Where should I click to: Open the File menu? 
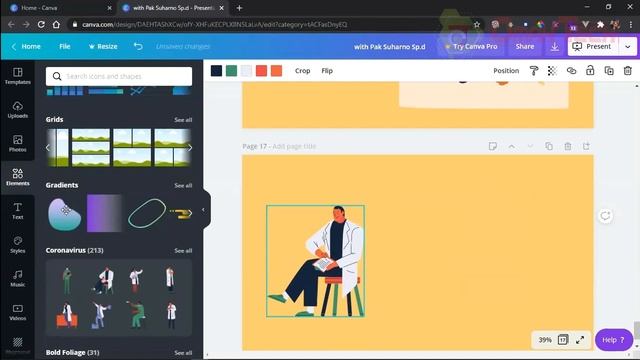[x=64, y=47]
